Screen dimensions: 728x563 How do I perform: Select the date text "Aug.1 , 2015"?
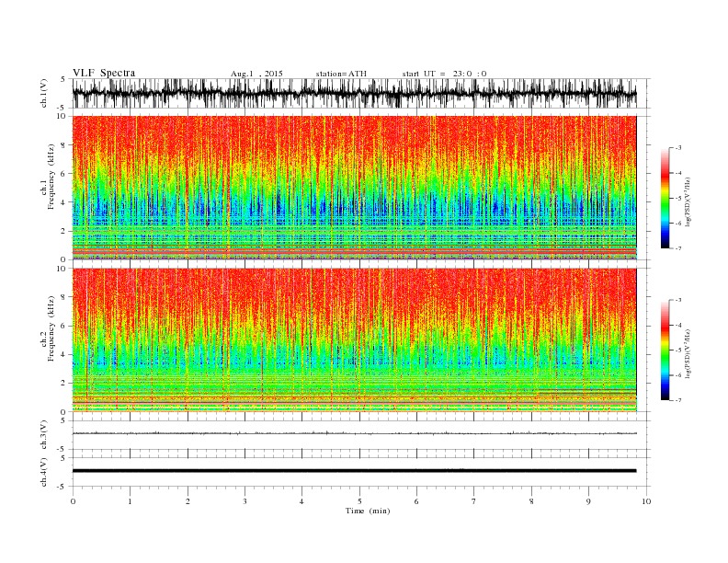[256, 74]
